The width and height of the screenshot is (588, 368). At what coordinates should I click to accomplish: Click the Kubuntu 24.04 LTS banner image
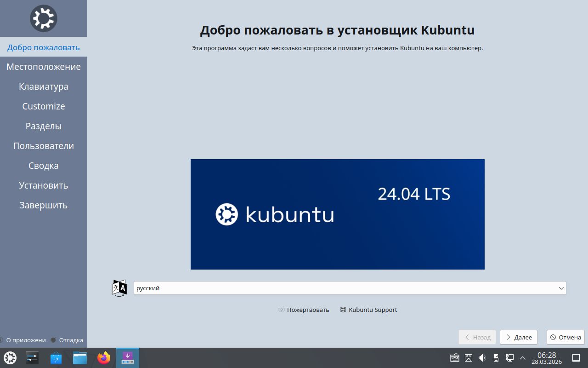338,214
